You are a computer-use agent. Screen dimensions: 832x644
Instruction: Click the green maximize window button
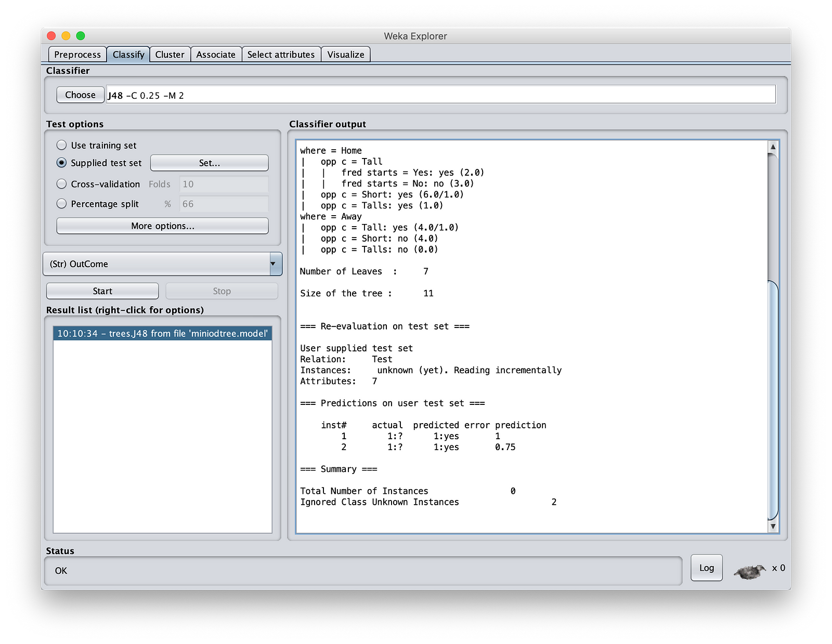(x=81, y=36)
